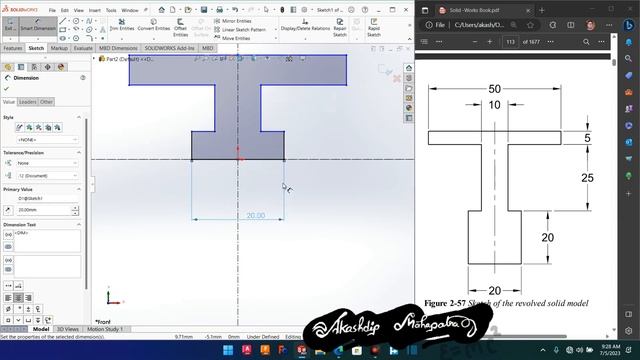This screenshot has width=640, height=360.
Task: Collapse the Style section
Action: [79, 117]
